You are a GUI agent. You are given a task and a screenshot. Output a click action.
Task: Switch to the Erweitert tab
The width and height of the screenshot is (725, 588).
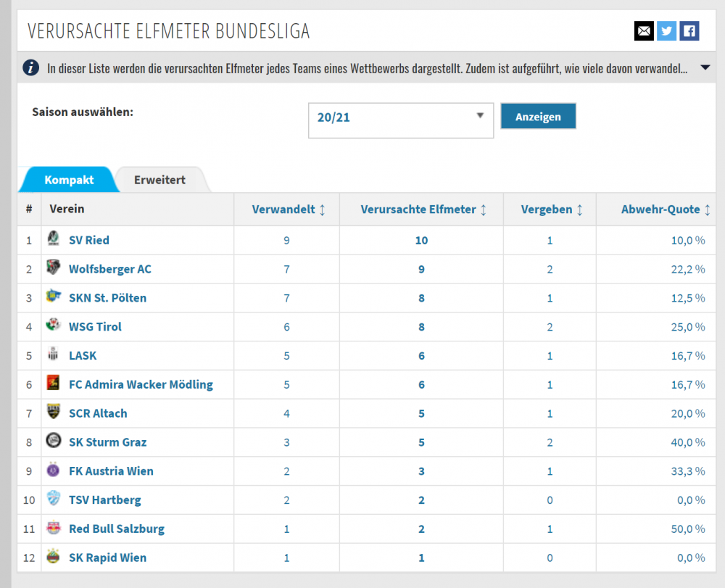coord(159,180)
